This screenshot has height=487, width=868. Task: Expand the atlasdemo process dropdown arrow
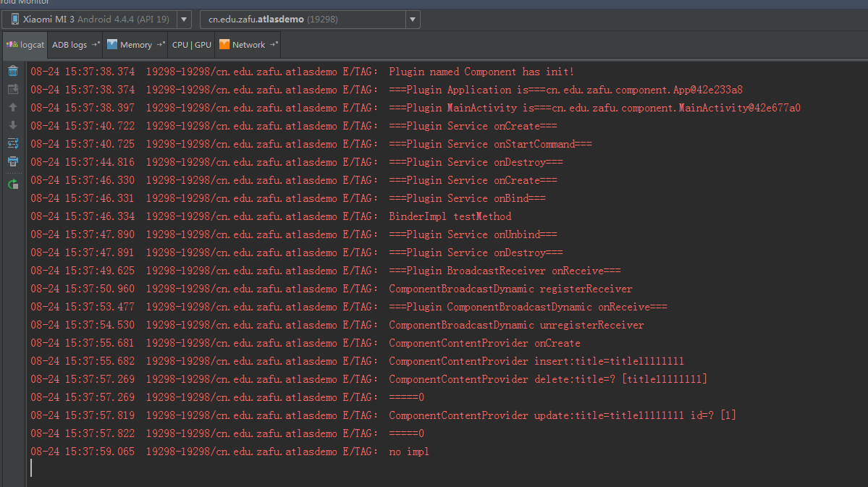tap(413, 20)
